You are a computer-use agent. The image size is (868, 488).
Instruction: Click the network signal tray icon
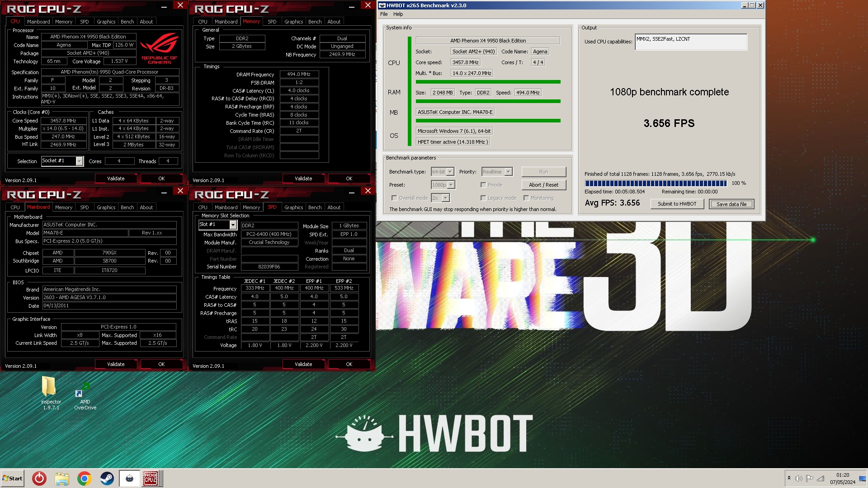pyautogui.click(x=821, y=479)
